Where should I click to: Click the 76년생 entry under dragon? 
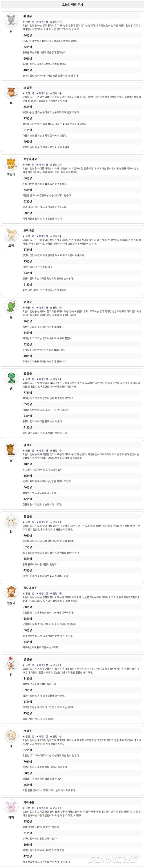(28, 321)
